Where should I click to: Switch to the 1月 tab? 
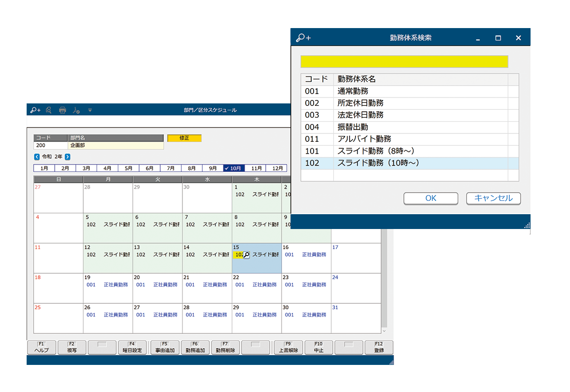click(44, 168)
